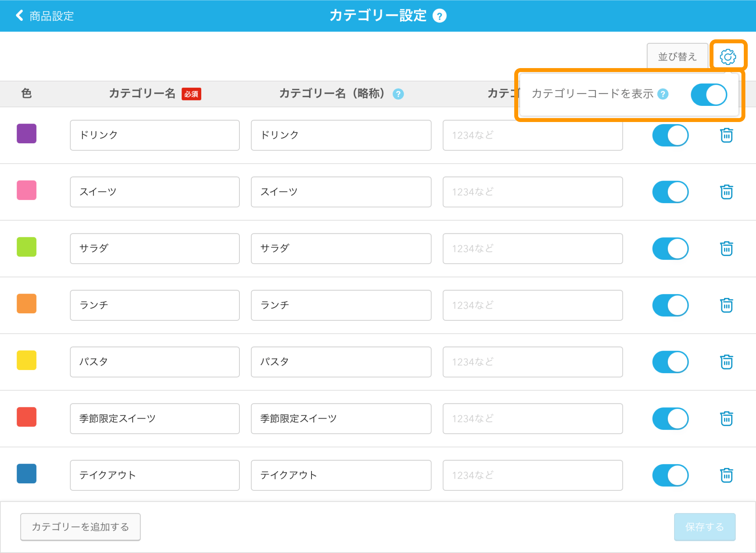
Task: Toggle the ドリンク row display switch
Action: (x=671, y=135)
